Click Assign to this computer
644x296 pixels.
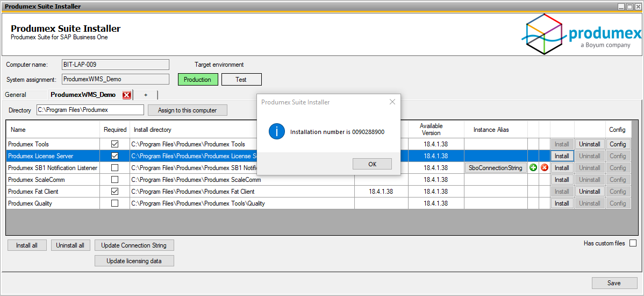pyautogui.click(x=187, y=110)
